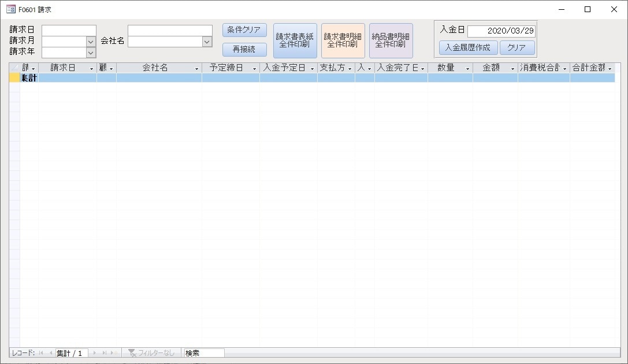Image resolution: width=628 pixels, height=364 pixels.
Task: Open 会社名 column filter arrow
Action: [196, 69]
